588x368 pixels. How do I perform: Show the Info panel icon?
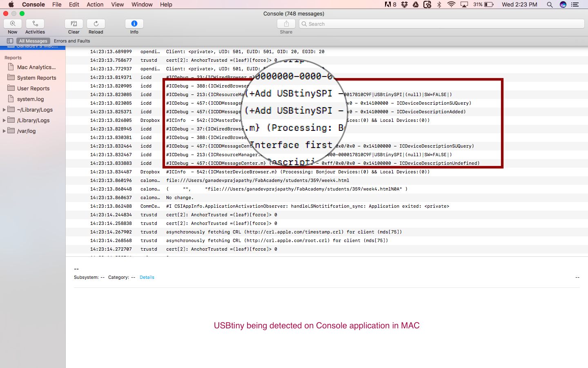134,24
